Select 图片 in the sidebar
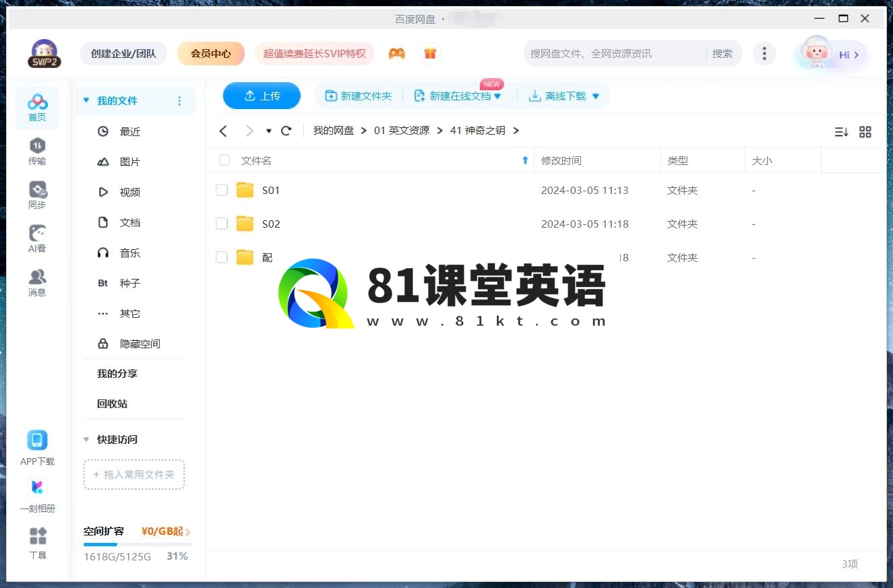This screenshot has height=588, width=893. 129,162
